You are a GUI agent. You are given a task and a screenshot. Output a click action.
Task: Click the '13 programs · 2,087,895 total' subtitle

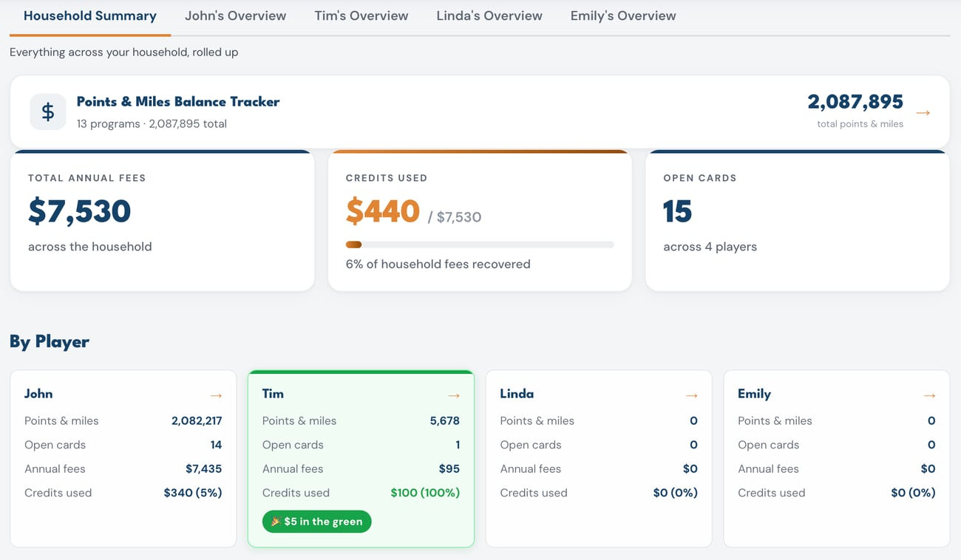152,124
